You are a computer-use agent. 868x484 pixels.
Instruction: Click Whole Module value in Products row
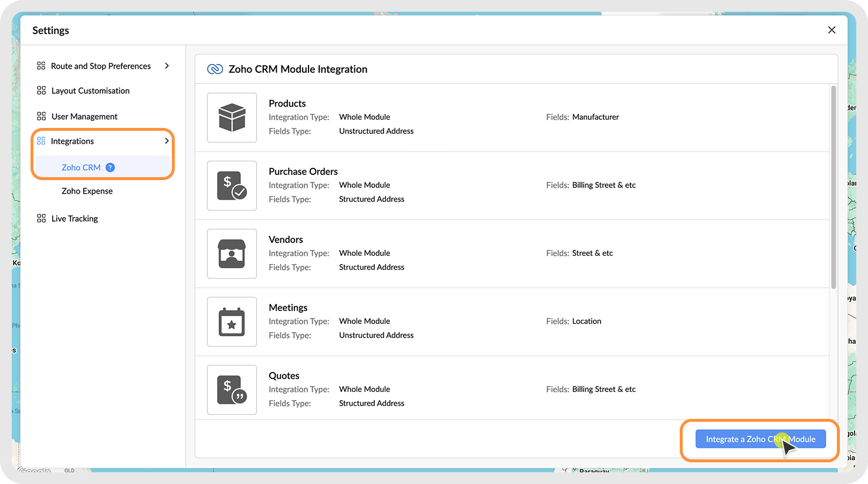(x=365, y=117)
